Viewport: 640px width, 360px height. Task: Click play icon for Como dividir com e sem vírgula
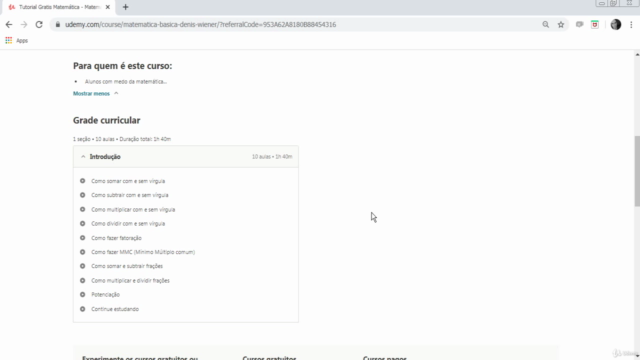click(82, 224)
